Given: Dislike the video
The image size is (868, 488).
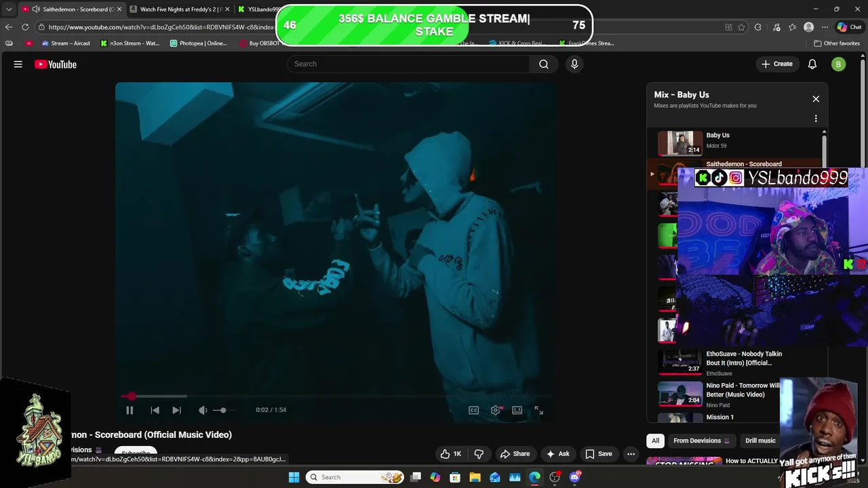Looking at the screenshot, I should (x=479, y=454).
